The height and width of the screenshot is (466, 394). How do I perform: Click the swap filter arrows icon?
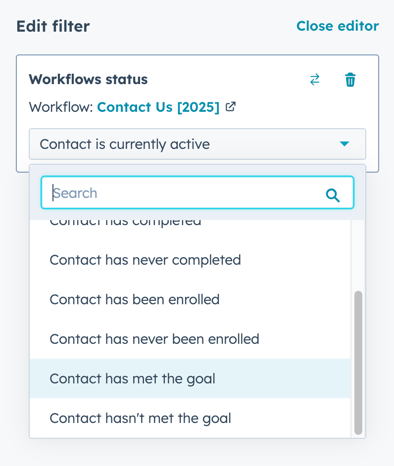[x=315, y=80]
